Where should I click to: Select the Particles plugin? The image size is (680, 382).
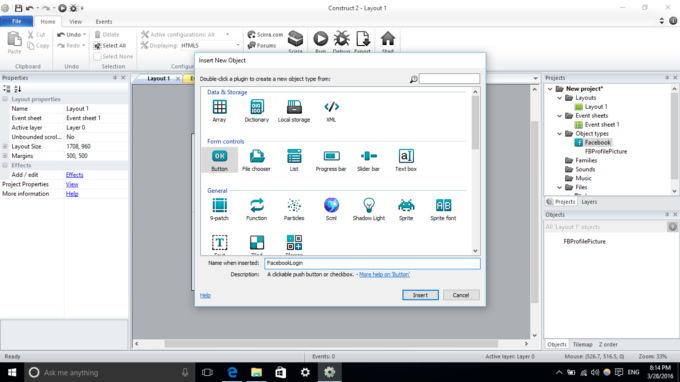294,209
